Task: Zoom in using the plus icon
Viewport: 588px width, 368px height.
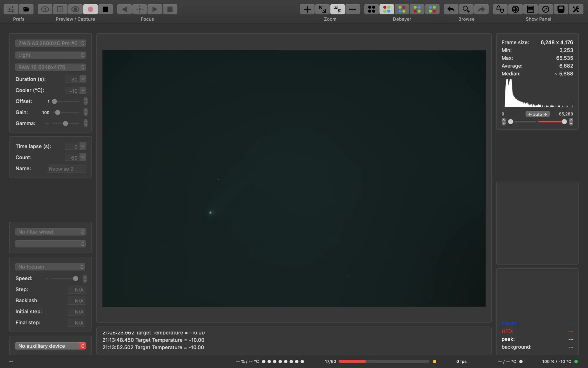Action: 307,9
